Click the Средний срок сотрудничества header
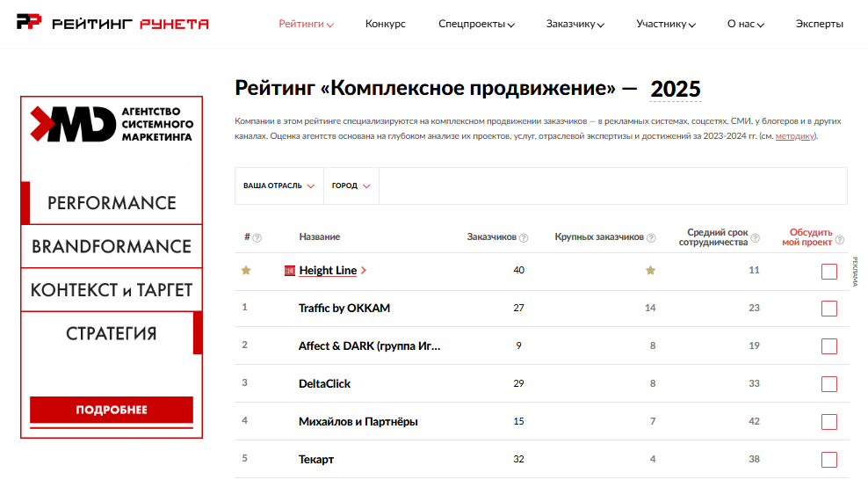 click(713, 237)
